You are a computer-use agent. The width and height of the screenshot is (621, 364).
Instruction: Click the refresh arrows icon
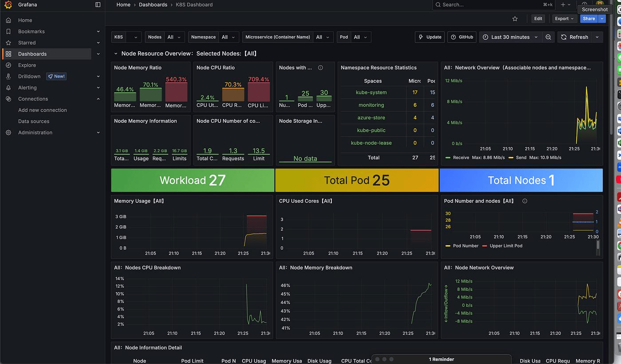(564, 37)
